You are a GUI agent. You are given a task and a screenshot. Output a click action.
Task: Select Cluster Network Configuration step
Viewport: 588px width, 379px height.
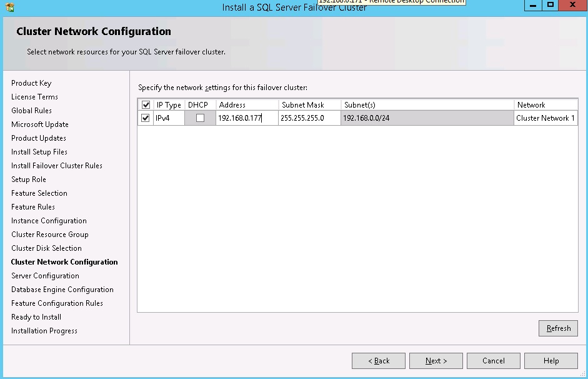(64, 262)
